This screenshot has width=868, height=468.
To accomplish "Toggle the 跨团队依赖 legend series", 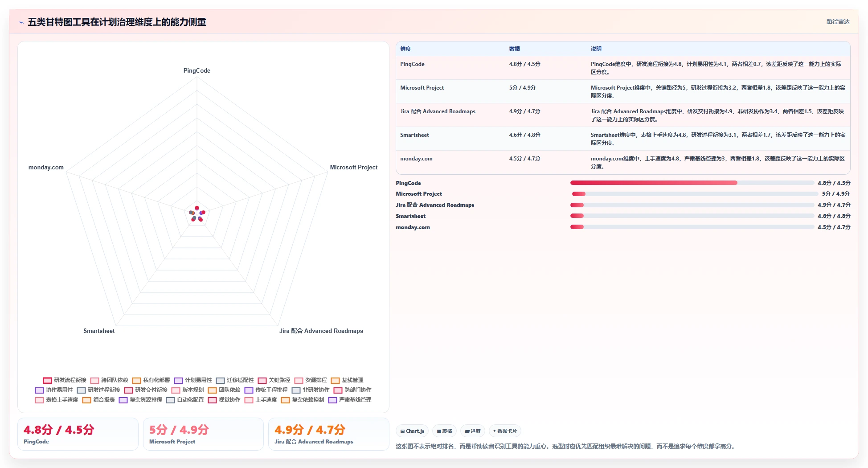I will (x=109, y=380).
